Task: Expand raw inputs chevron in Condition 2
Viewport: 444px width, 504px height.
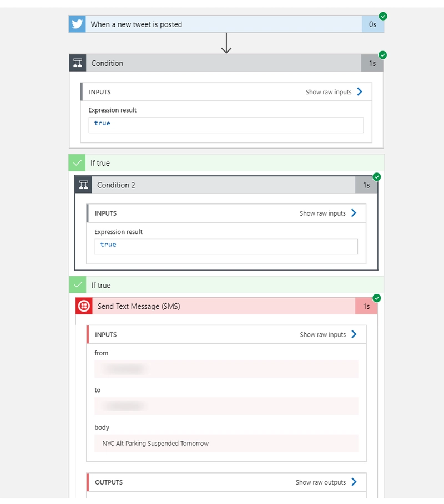Action: [354, 213]
